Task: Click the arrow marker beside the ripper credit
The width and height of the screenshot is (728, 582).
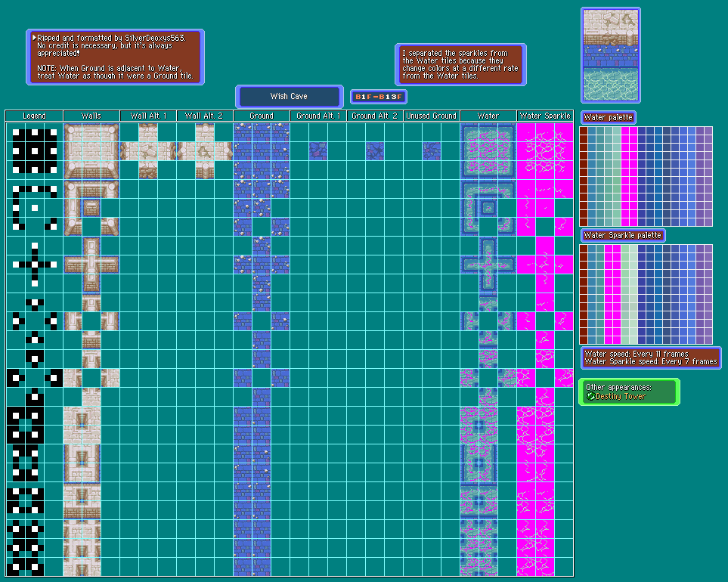Action: (34, 38)
